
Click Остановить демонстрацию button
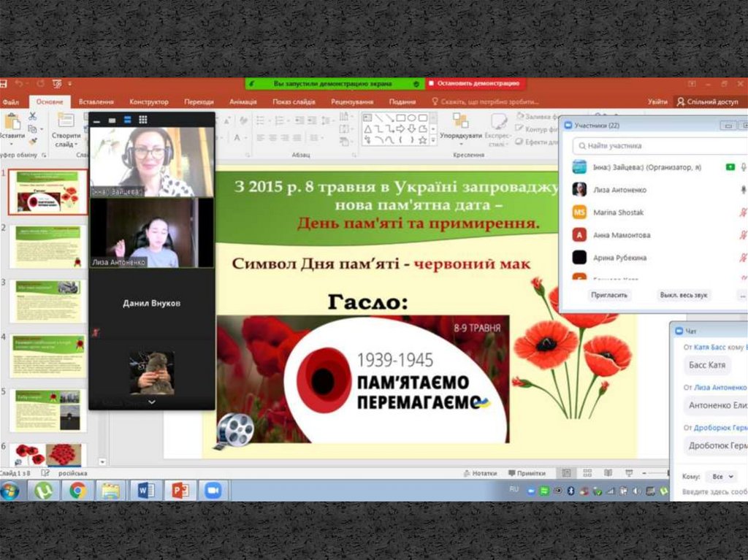[475, 83]
